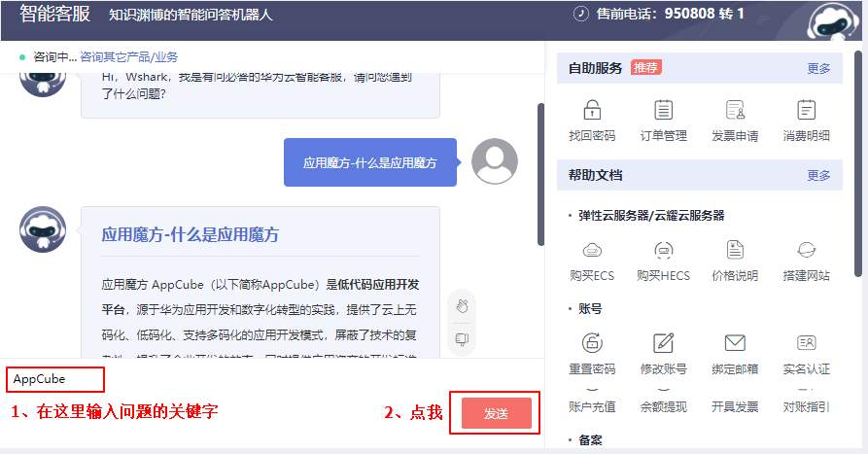Click the blue sent message bubble
Image resolution: width=868 pixels, height=454 pixels.
[370, 162]
